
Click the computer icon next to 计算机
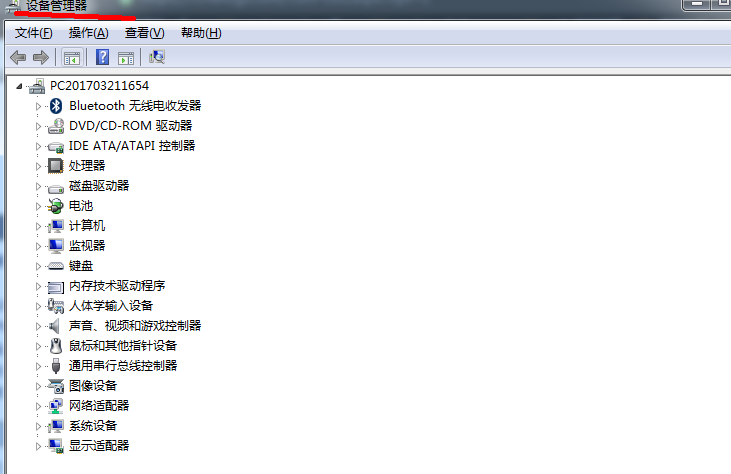click(x=55, y=226)
